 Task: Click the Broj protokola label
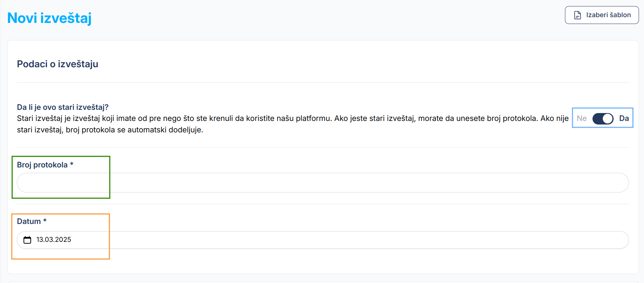point(42,165)
